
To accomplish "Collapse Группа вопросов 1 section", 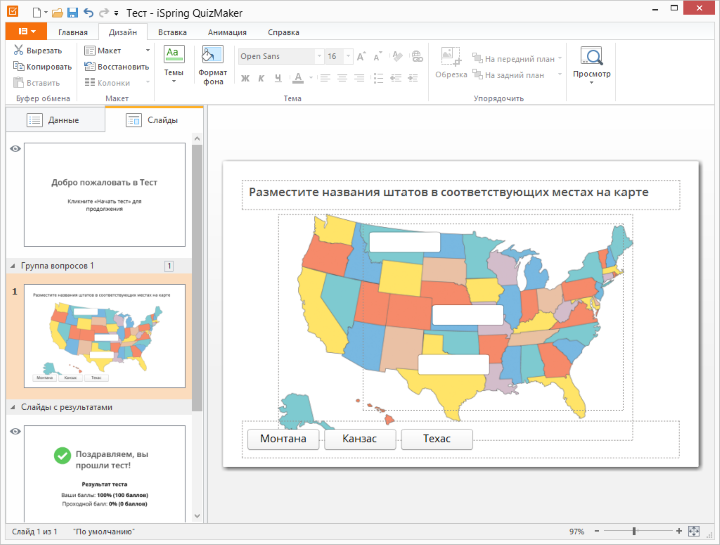I will (12, 266).
